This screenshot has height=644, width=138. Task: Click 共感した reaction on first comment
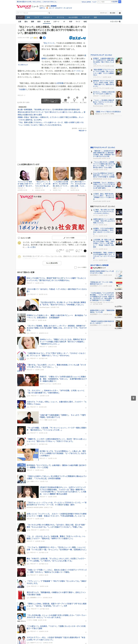click(60, 251)
